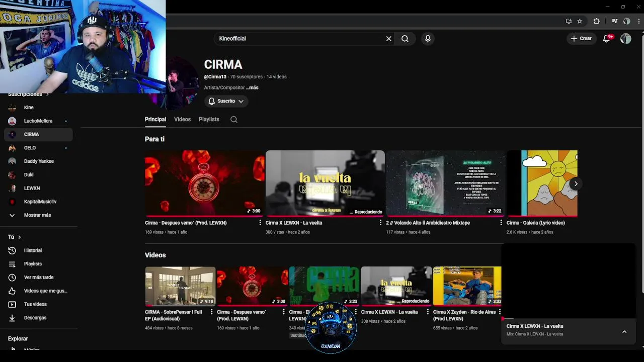Open options for Despues vemo' in Videos row
Image resolution: width=644 pixels, height=362 pixels.
[283, 312]
